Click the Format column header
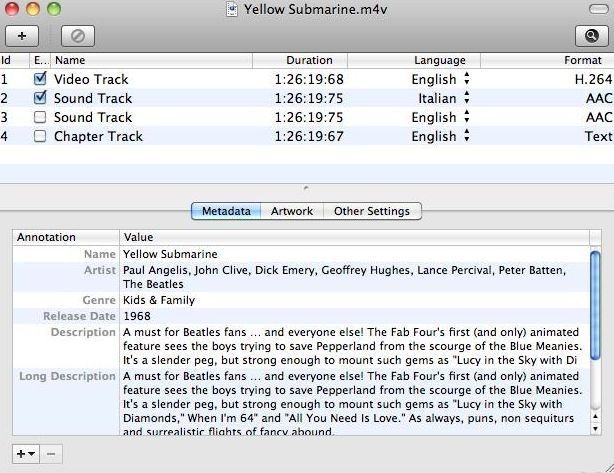 (x=582, y=60)
